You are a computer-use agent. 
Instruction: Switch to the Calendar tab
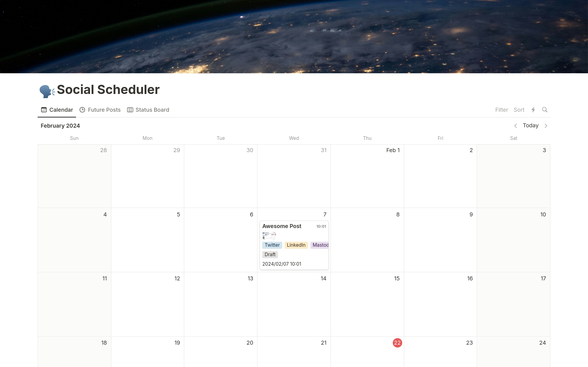click(x=61, y=110)
